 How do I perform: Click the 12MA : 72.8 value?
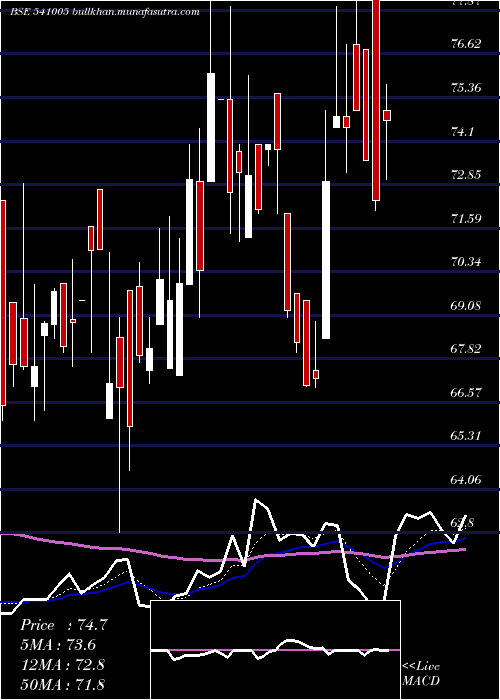click(62, 665)
